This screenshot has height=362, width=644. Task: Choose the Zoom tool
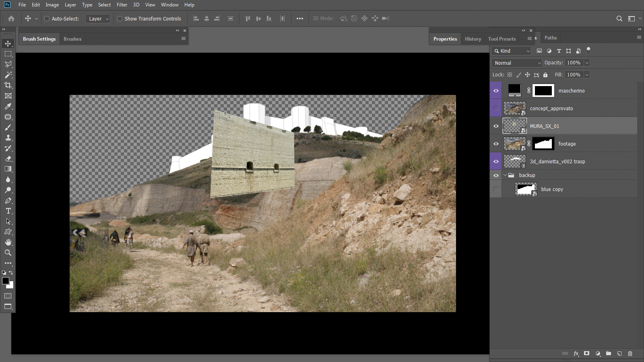(8, 253)
